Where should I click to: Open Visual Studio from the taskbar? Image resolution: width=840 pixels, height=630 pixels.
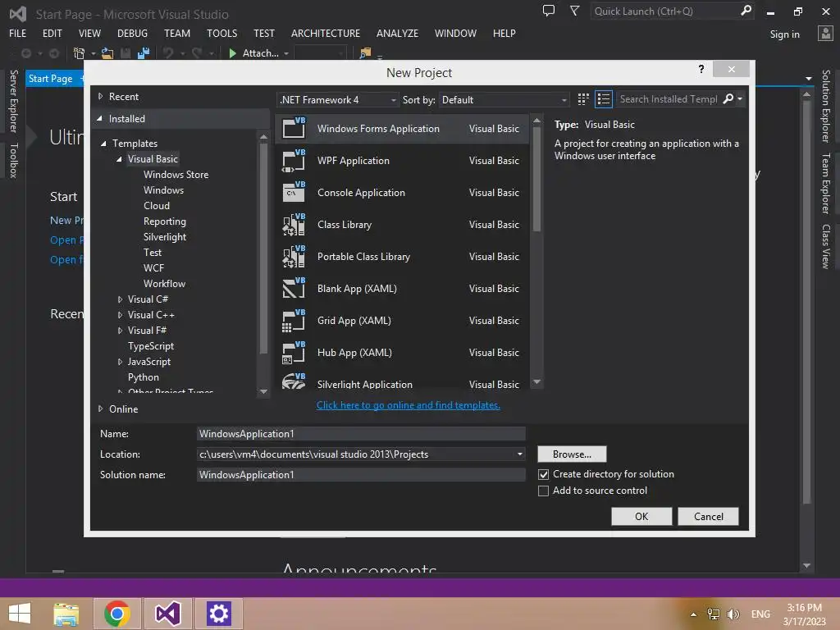(167, 614)
